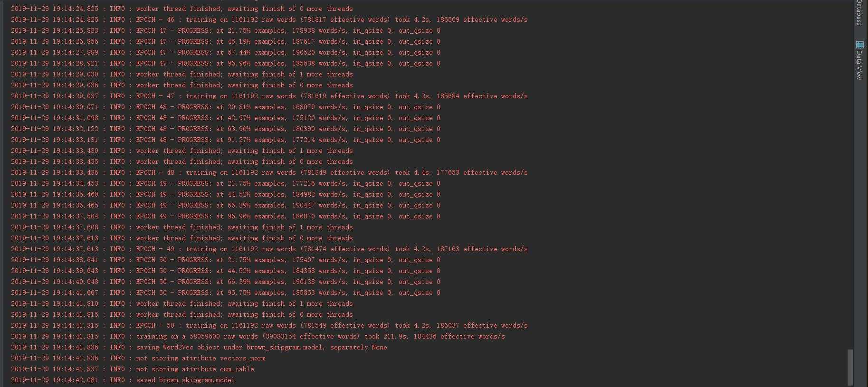Switch to the Data View side tab
Screen dimensions: 868x387
(x=859, y=65)
